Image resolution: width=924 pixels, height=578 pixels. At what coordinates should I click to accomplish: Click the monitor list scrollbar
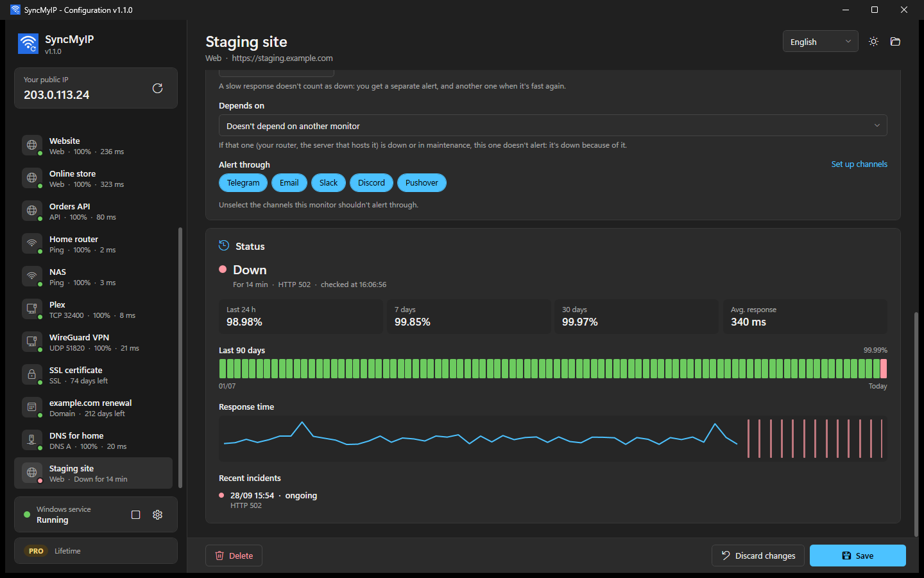[180, 357]
